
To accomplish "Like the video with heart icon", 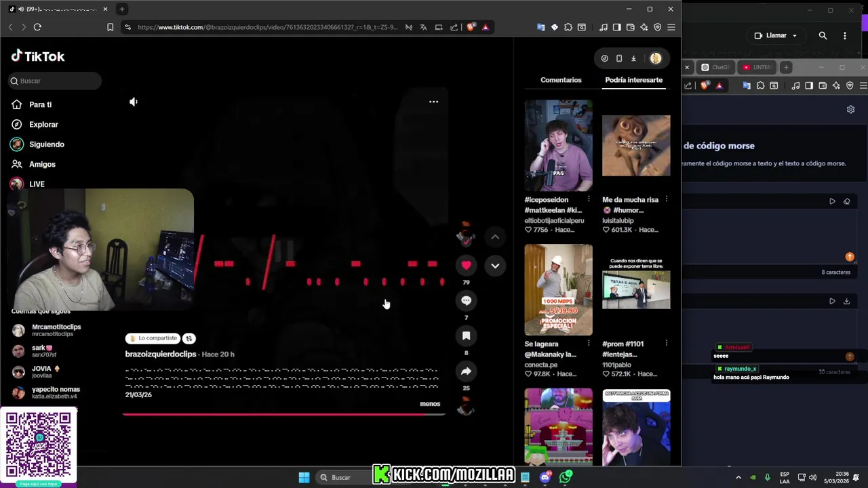I will pyautogui.click(x=466, y=265).
